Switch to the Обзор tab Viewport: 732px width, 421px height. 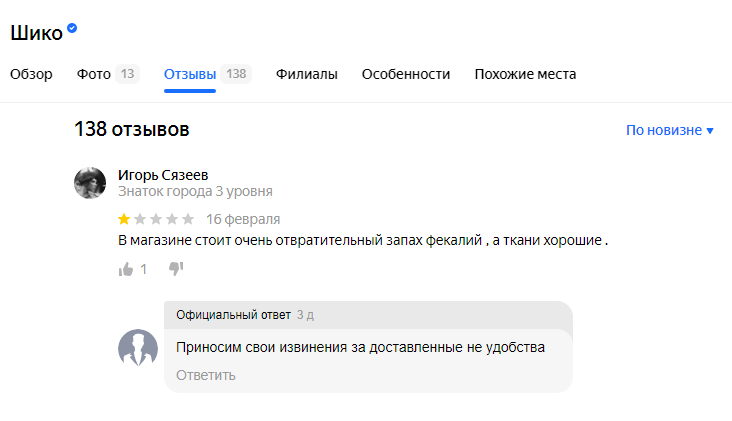tap(31, 74)
